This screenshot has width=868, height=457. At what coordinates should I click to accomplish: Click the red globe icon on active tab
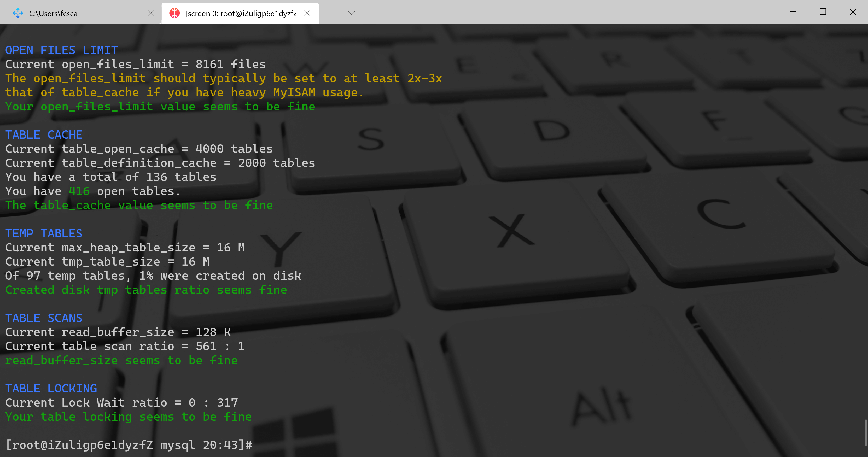tap(174, 13)
